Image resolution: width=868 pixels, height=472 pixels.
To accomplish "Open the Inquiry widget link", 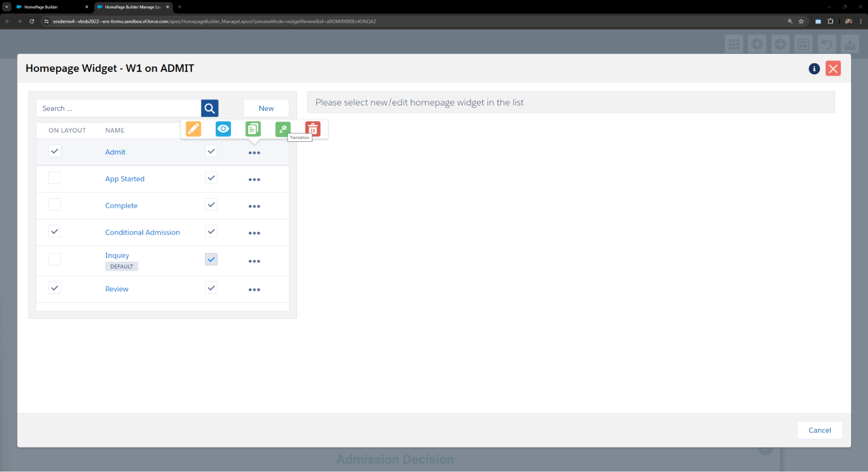I will point(117,255).
